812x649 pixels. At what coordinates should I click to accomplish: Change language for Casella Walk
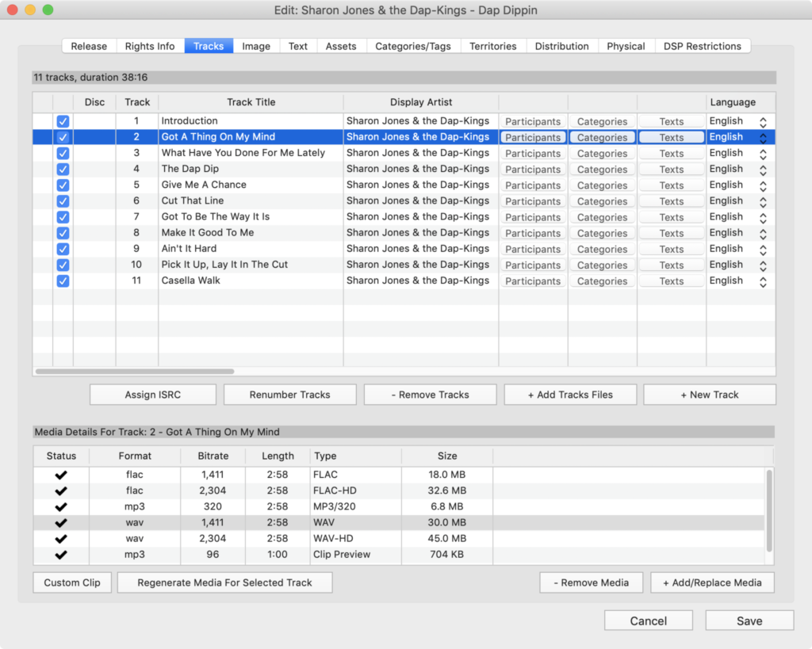tap(763, 281)
